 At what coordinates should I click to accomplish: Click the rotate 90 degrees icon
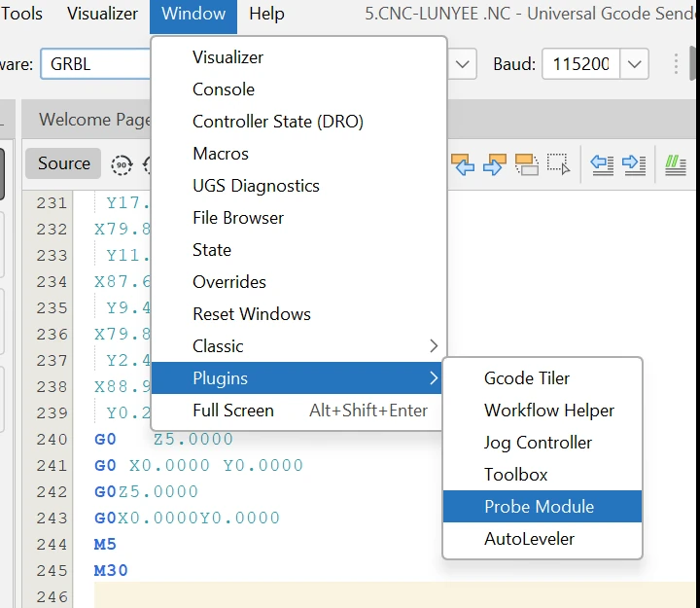(x=122, y=164)
